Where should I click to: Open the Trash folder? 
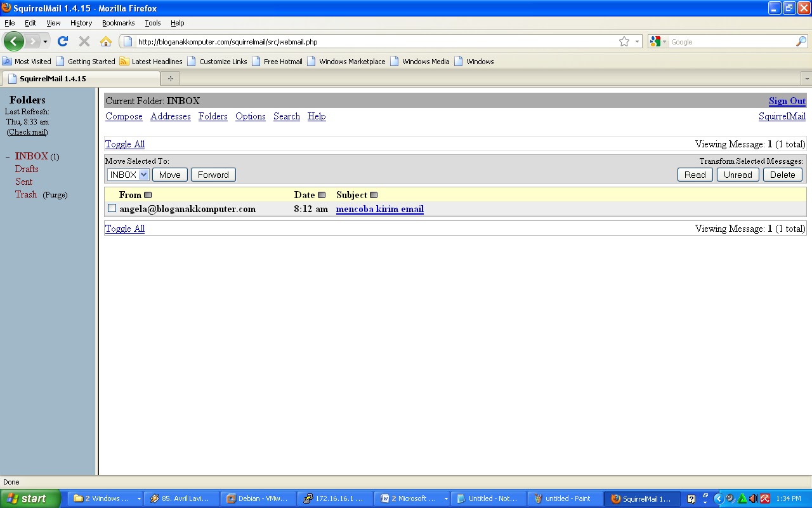[26, 194]
